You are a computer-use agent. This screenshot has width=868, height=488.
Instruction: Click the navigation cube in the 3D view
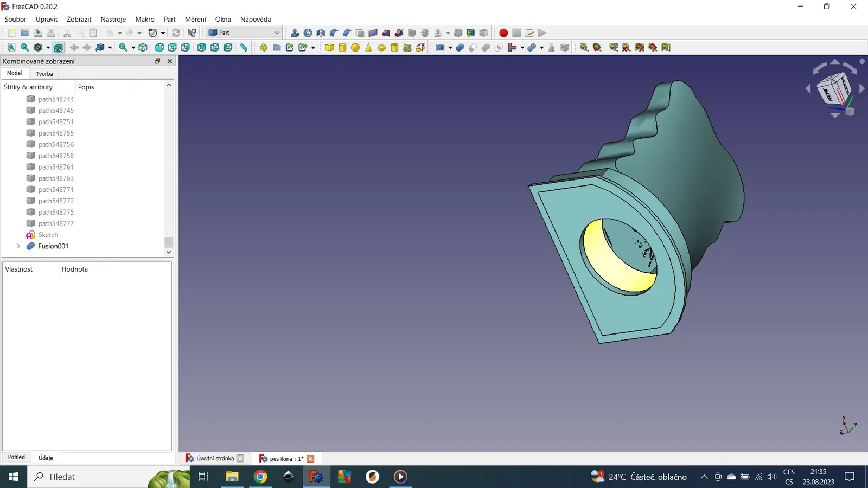[834, 89]
